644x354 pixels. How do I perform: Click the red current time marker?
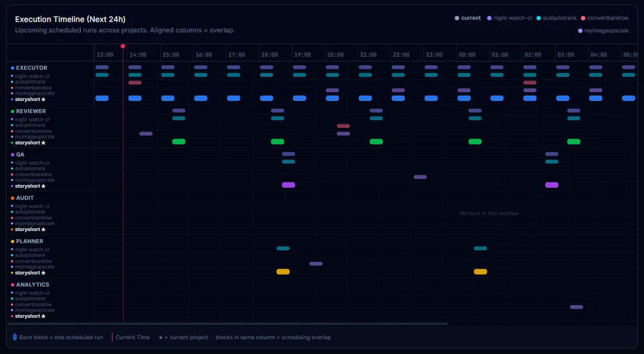coord(123,46)
